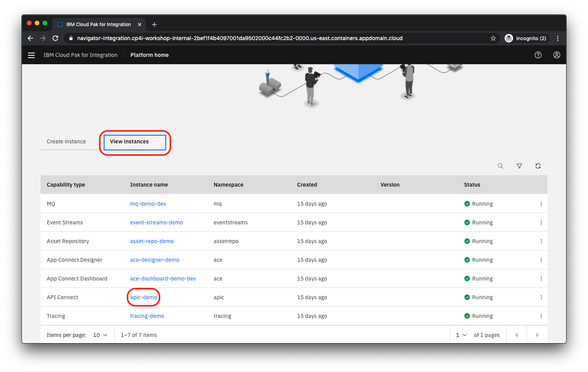588x372 pixels.
Task: Reload the browser page
Action: (x=55, y=38)
